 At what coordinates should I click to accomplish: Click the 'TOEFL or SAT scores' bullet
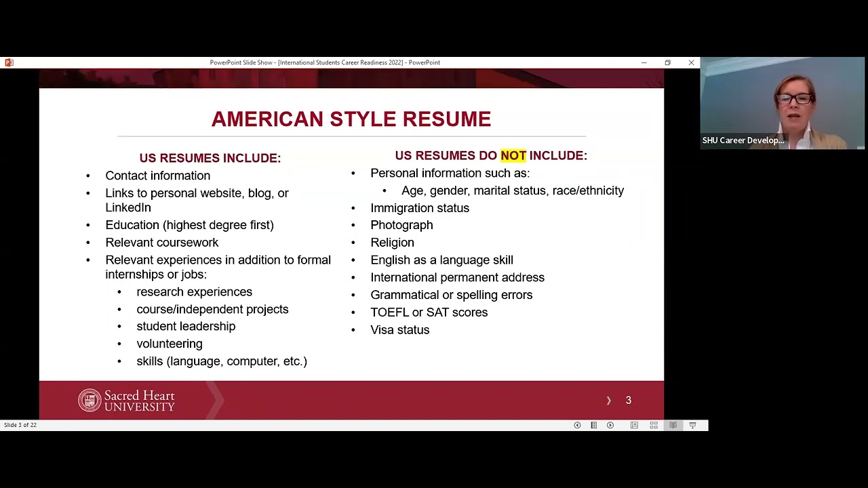(x=429, y=312)
